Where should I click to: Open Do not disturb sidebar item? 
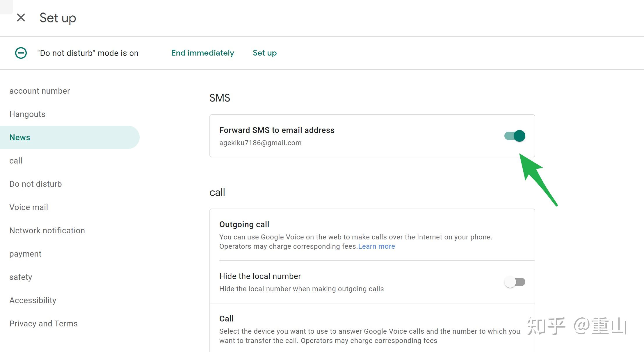(35, 184)
